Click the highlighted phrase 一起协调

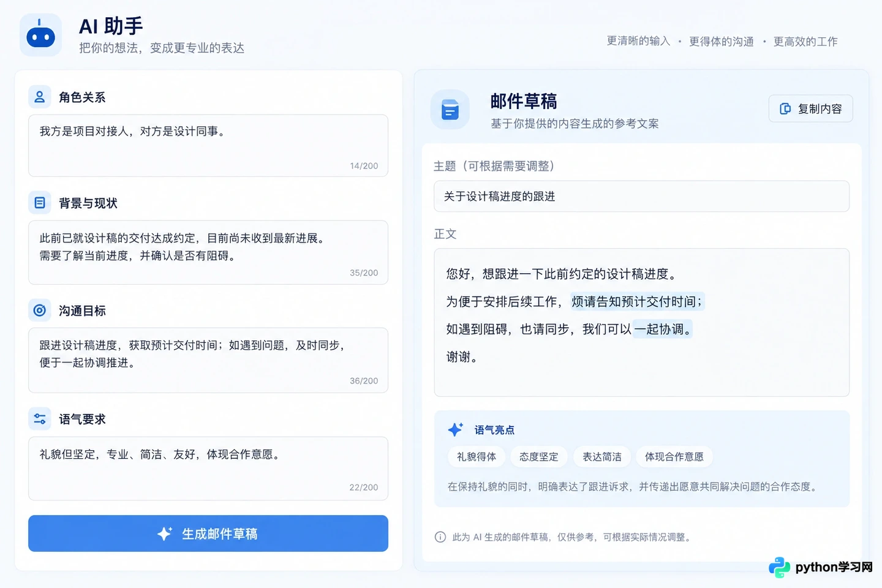click(662, 329)
